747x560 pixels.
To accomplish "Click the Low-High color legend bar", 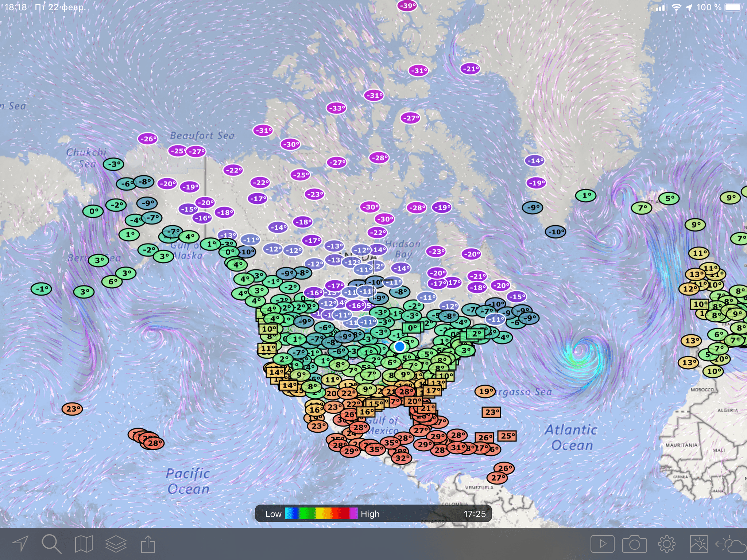I will 321,513.
